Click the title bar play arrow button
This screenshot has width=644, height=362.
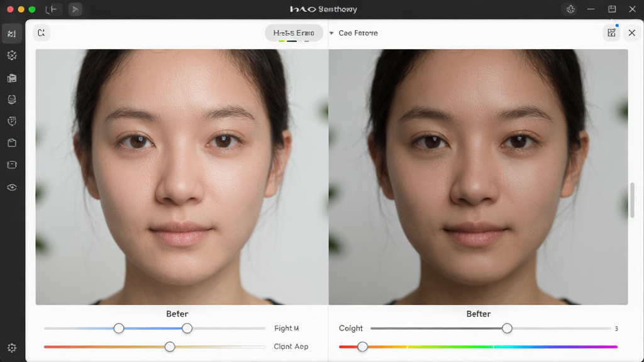click(x=75, y=9)
